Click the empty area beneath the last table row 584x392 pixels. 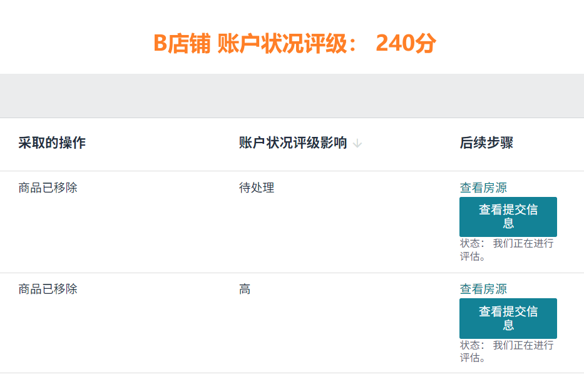(x=292, y=383)
